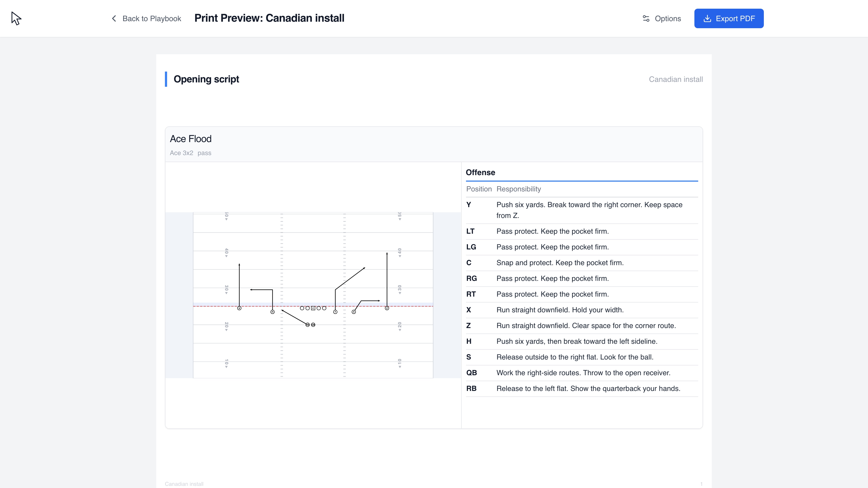The height and width of the screenshot is (488, 868).
Task: Select 'Snap and protect' center row
Action: 582,263
